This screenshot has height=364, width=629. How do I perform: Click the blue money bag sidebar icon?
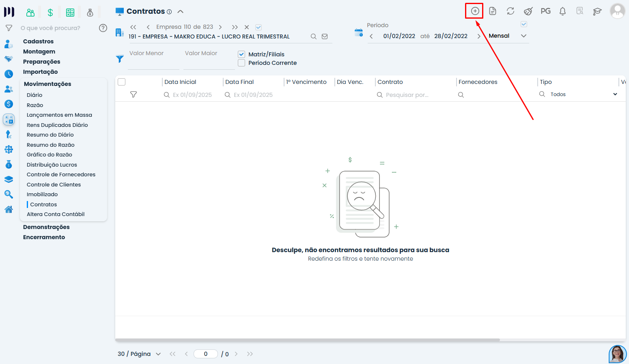coord(9,164)
